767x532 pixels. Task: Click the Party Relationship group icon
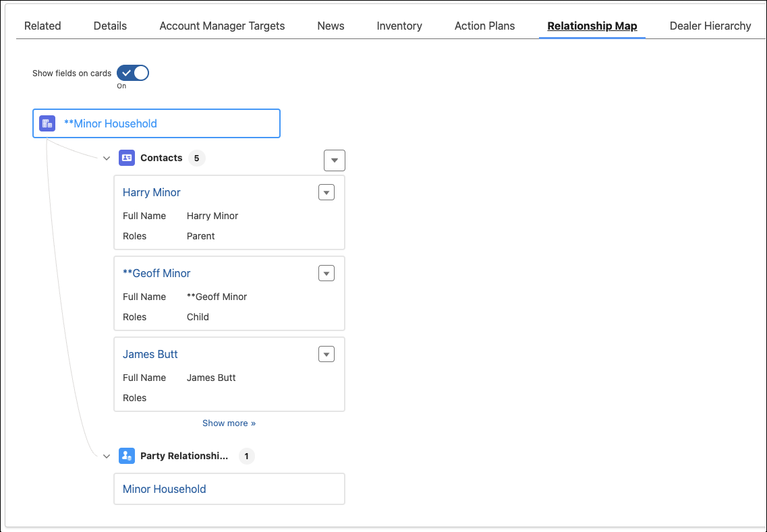tap(127, 456)
